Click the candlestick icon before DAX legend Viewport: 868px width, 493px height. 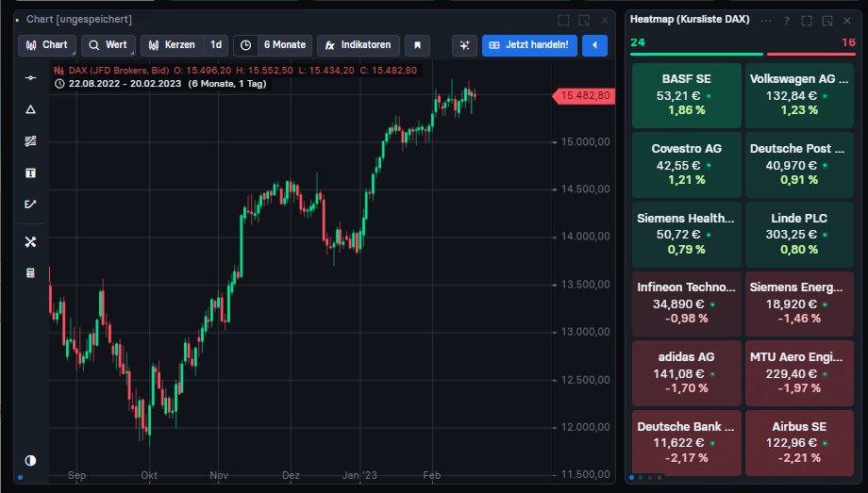(x=58, y=71)
